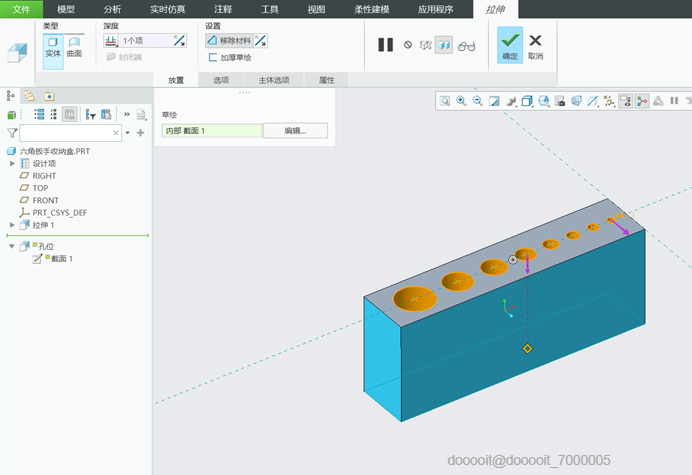Expand the 设计项 tree node
The width and height of the screenshot is (692, 475).
pos(12,163)
